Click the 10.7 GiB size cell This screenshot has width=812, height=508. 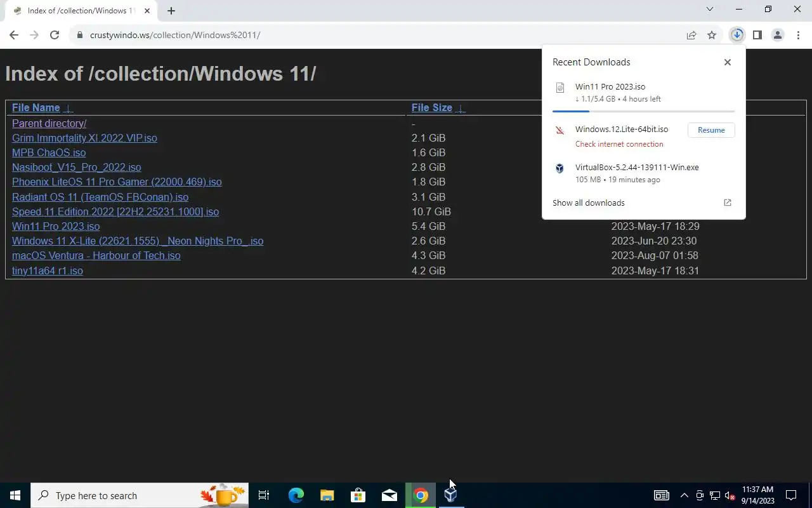[431, 211]
